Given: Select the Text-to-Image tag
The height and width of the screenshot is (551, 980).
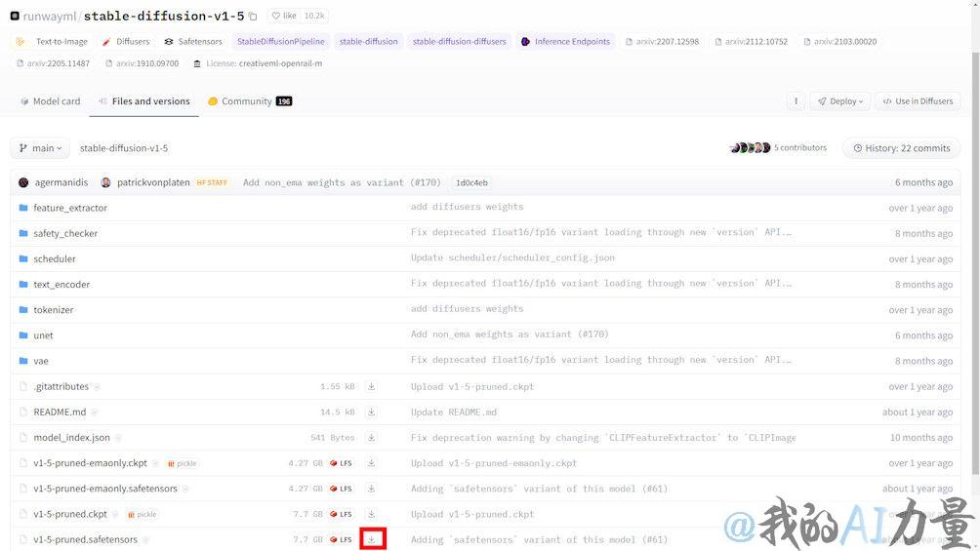Looking at the screenshot, I should click(x=53, y=41).
